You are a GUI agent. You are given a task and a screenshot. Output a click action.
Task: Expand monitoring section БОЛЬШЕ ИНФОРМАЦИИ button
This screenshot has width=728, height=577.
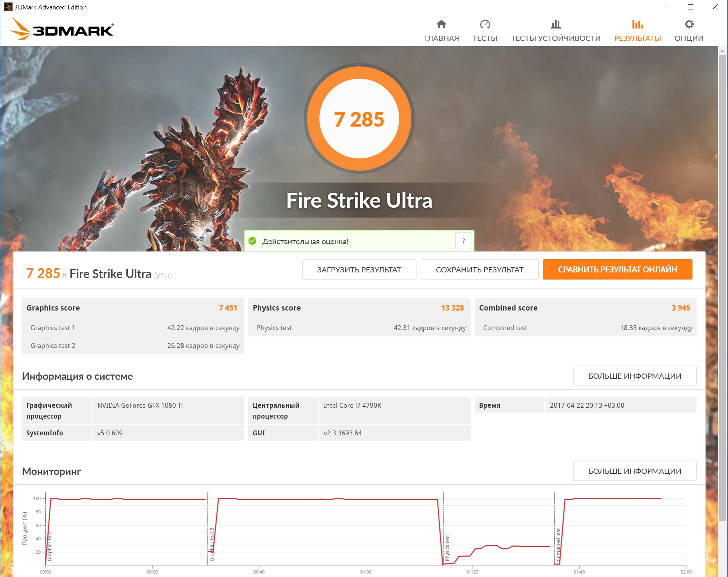pyautogui.click(x=635, y=471)
